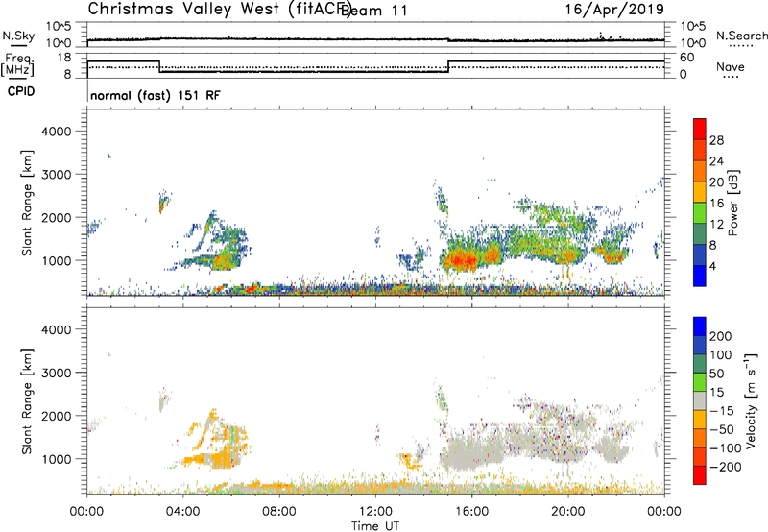The width and height of the screenshot is (768, 532).
Task: Click the 1000 tick of the velocity panel
Action: 57,459
